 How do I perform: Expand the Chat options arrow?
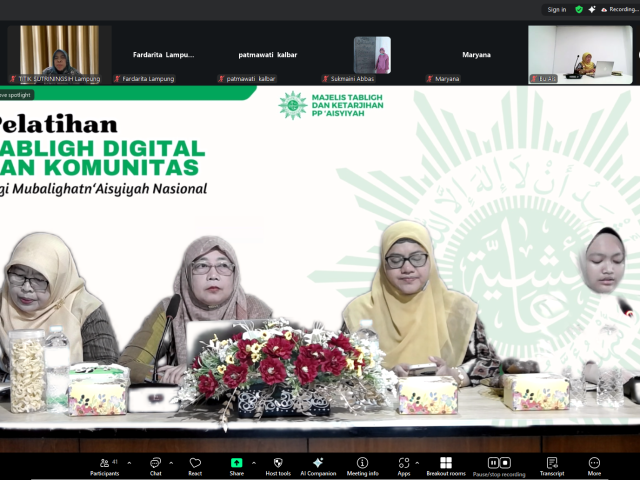(x=171, y=463)
